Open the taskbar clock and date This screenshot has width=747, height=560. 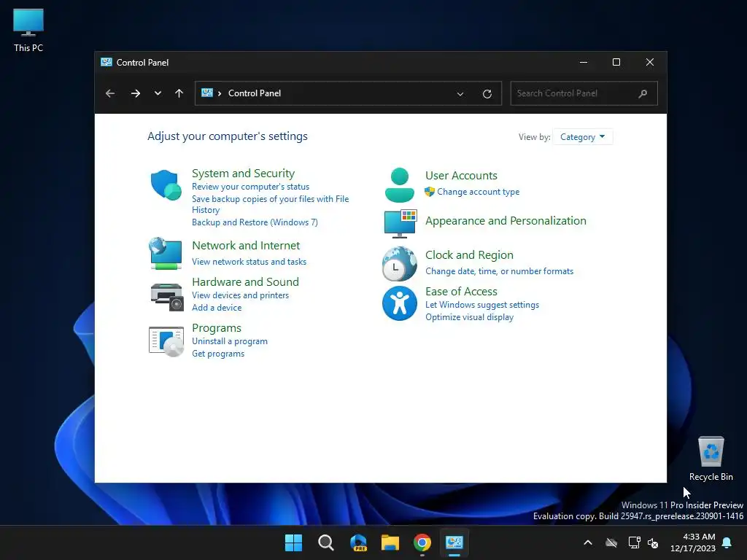[693, 542]
